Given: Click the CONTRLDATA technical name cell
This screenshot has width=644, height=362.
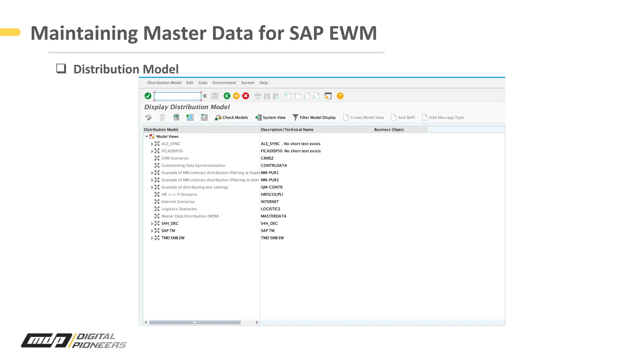Looking at the screenshot, I should pos(274,165).
